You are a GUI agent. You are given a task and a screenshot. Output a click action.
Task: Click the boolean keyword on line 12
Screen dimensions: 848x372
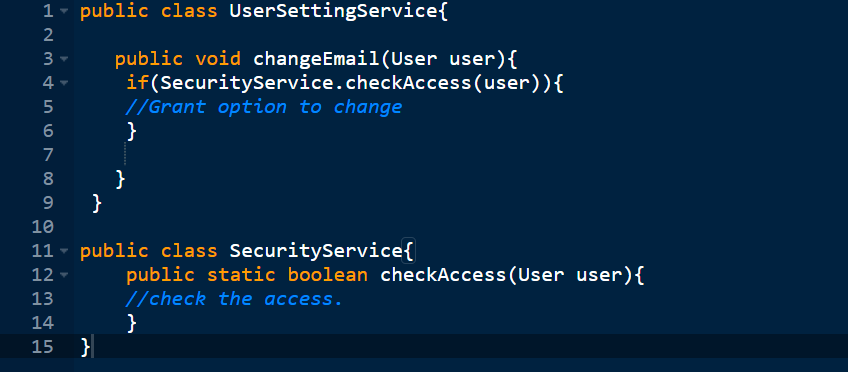328,275
